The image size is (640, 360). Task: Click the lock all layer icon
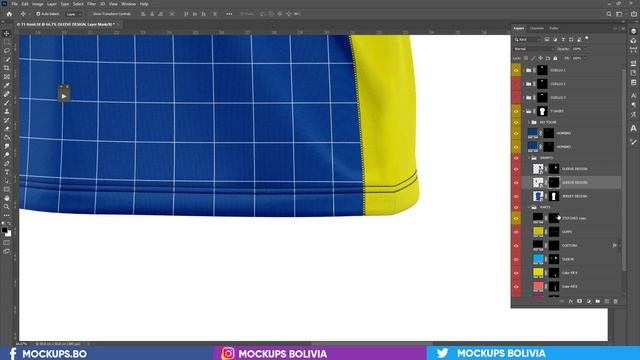click(555, 58)
